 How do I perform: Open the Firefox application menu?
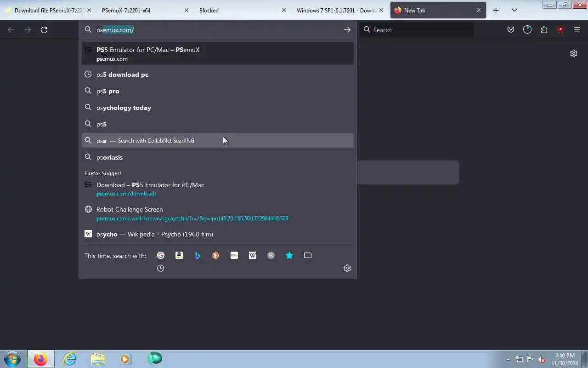tap(577, 30)
